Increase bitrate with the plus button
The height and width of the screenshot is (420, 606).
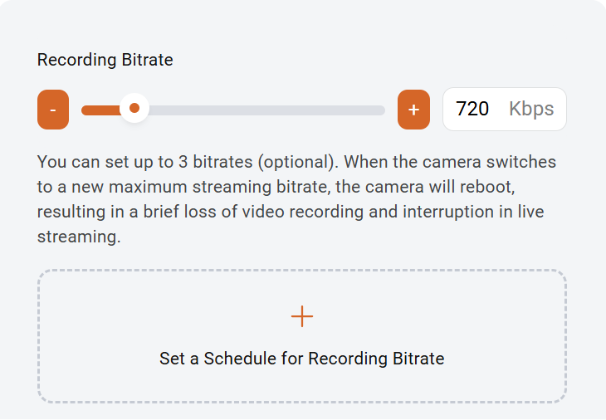click(413, 109)
